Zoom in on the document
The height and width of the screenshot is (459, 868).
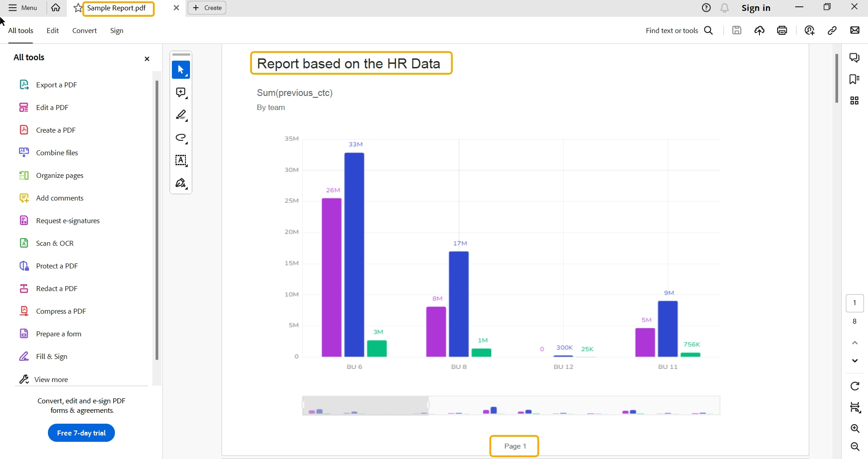pyautogui.click(x=854, y=428)
